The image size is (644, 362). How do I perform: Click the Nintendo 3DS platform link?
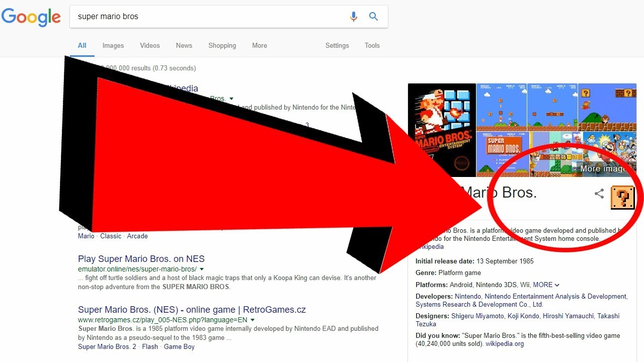click(x=496, y=285)
